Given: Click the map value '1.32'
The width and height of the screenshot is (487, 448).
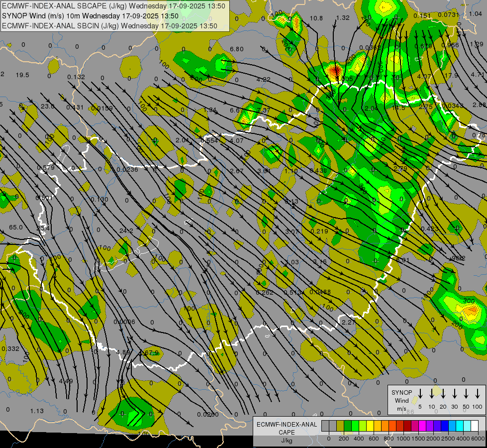Looking at the screenshot, I should [343, 18].
